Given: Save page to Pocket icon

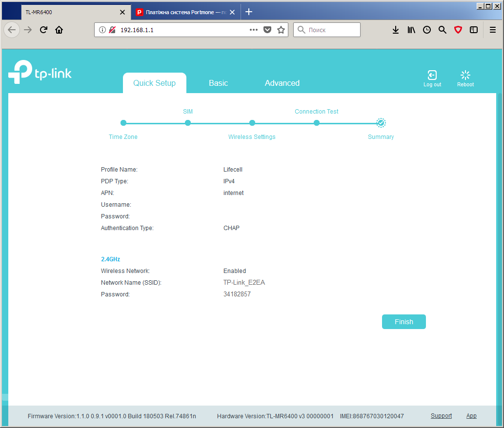Looking at the screenshot, I should (267, 30).
